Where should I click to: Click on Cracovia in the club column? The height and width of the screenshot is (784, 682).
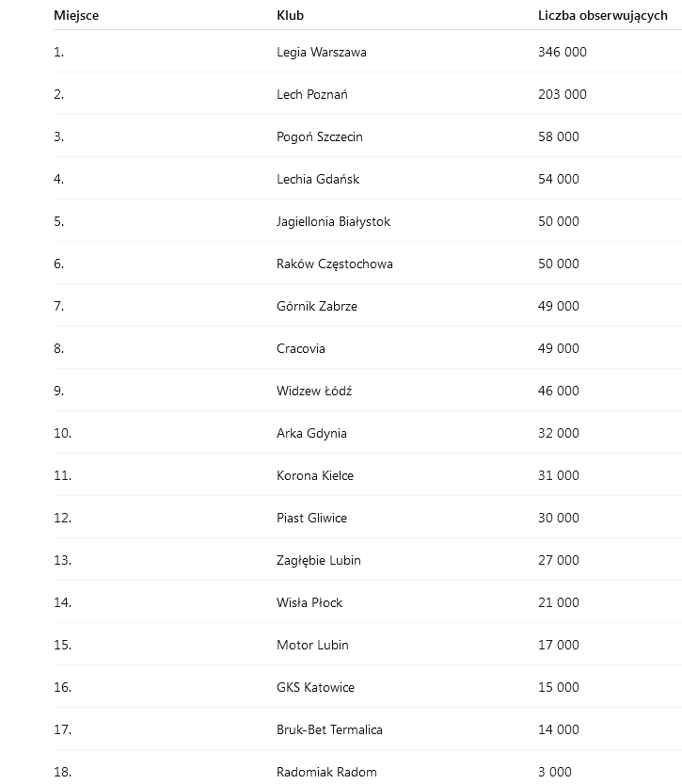pos(301,349)
